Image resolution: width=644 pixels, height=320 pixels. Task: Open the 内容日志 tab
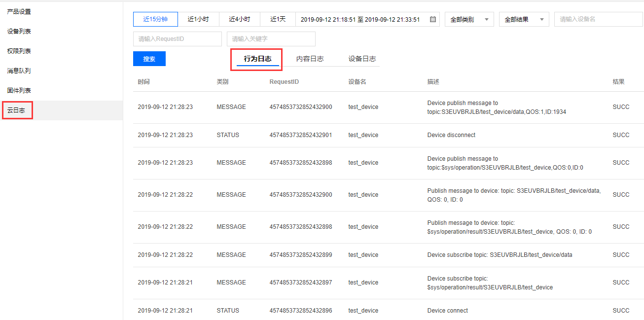310,59
